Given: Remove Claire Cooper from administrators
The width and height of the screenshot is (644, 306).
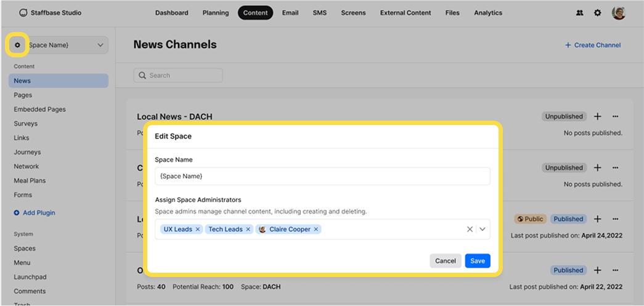Looking at the screenshot, I should click(316, 229).
